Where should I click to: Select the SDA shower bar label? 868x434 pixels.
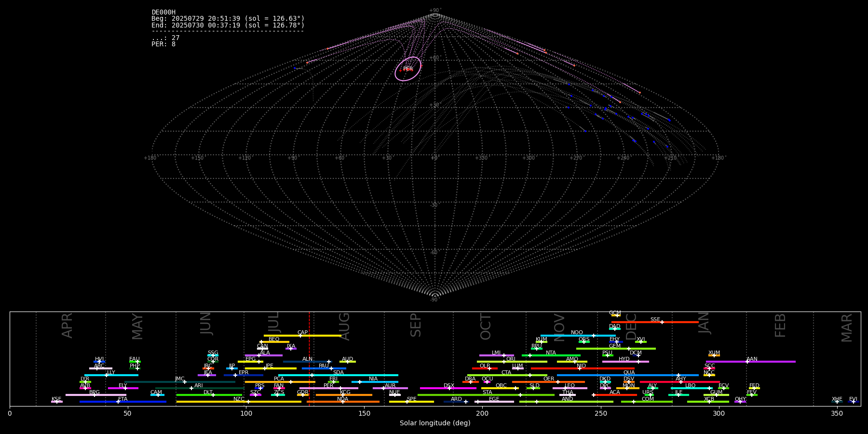click(339, 372)
